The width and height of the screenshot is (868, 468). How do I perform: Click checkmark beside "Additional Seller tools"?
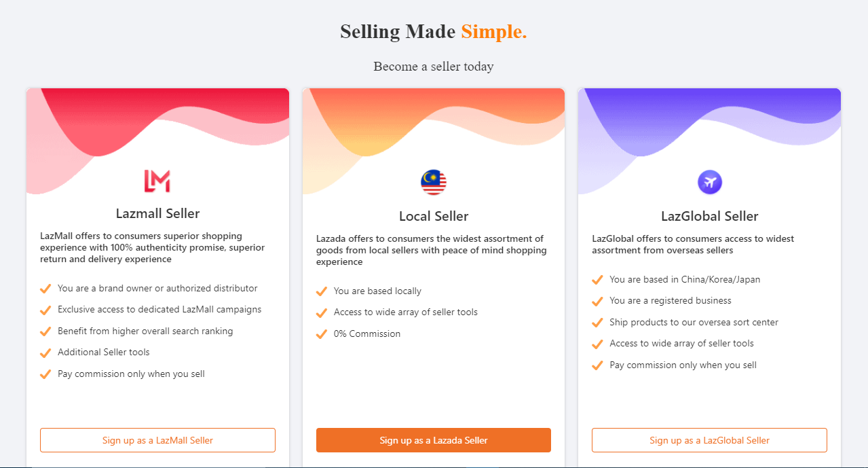pyautogui.click(x=45, y=353)
